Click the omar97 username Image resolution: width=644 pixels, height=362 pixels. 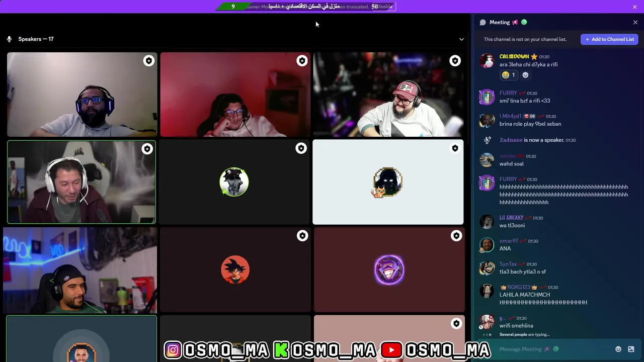509,241
